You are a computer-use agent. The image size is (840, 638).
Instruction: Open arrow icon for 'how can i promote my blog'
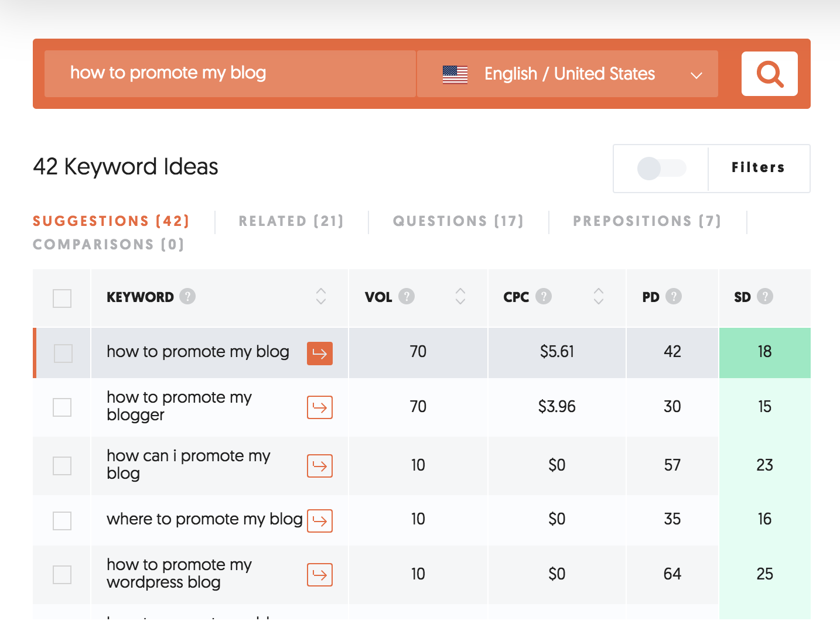pos(320,466)
